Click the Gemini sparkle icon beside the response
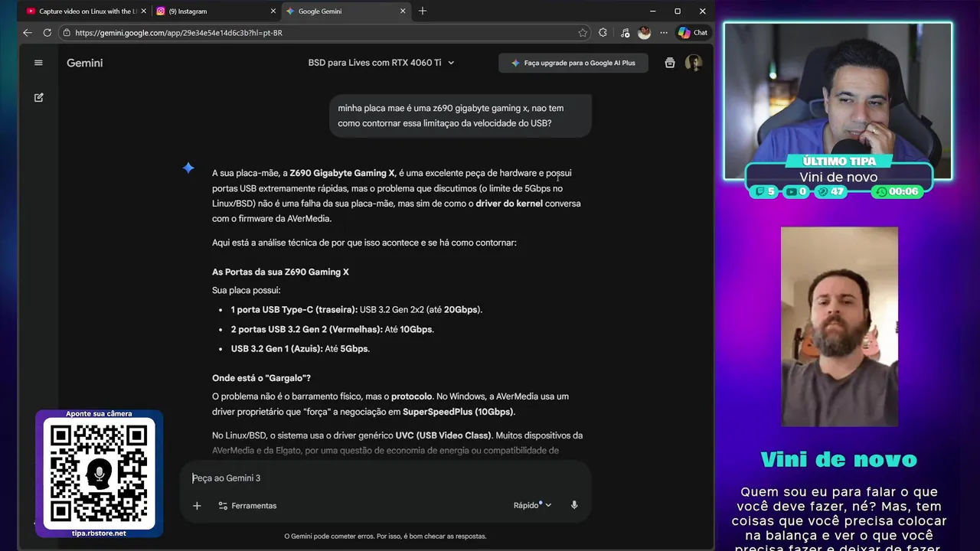 (x=188, y=168)
